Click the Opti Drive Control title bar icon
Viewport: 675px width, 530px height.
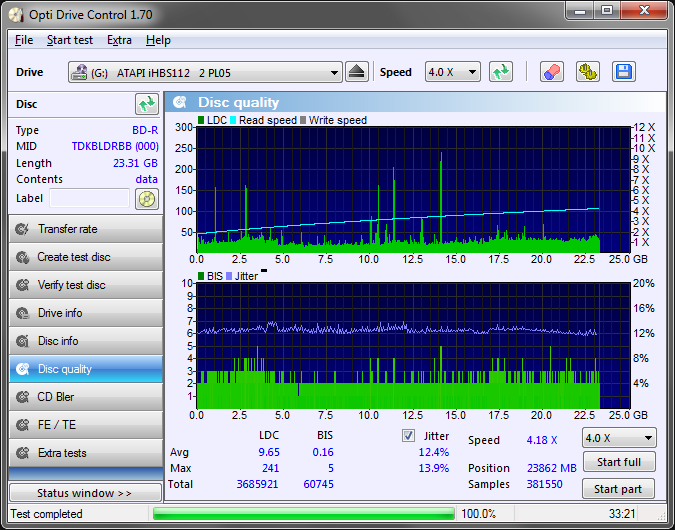point(16,15)
